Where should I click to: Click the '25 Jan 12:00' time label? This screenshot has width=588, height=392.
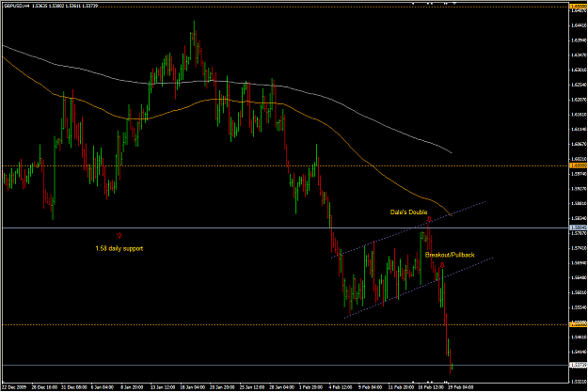(252, 386)
